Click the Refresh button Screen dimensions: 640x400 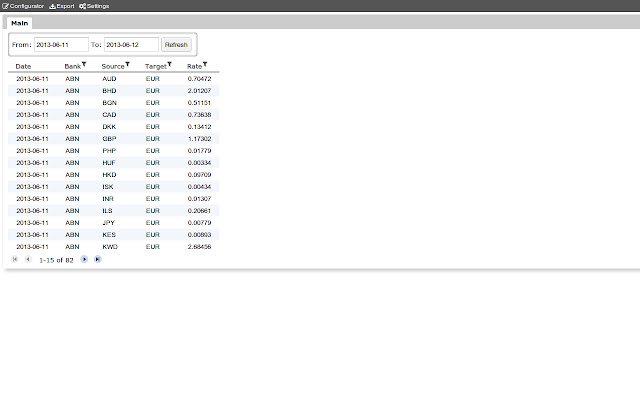coord(176,44)
